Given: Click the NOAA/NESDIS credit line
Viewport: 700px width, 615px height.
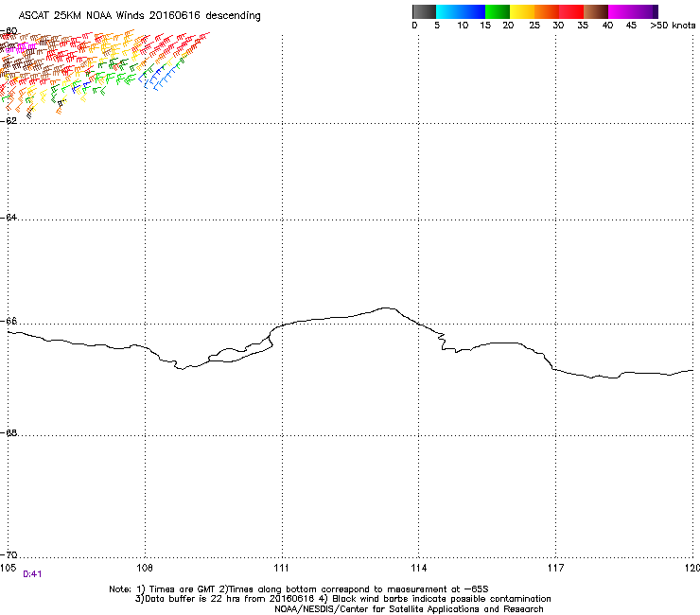Looking at the screenshot, I should pyautogui.click(x=409, y=609).
